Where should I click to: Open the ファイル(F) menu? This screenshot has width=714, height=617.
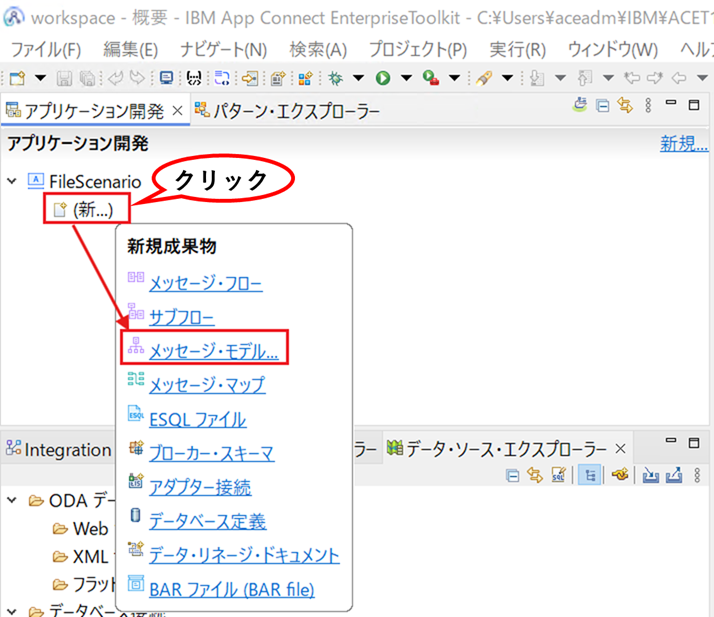coord(46,49)
